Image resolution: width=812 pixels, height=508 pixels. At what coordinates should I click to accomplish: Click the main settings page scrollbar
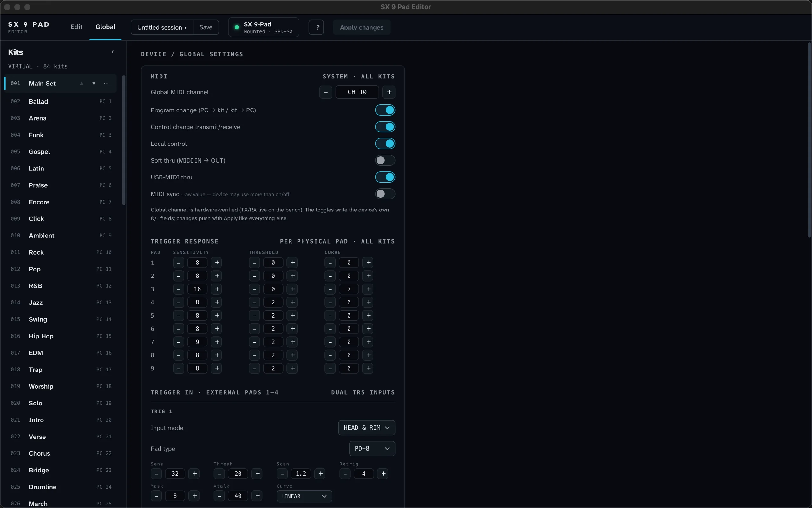(x=809, y=140)
